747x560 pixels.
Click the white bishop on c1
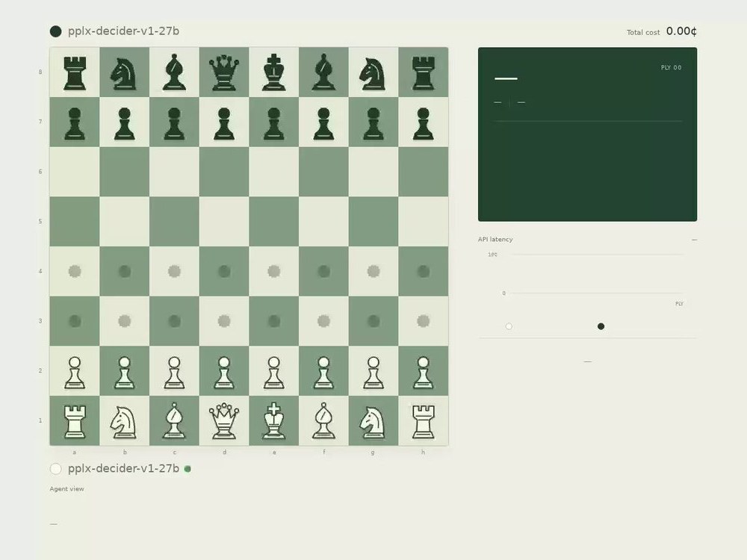coord(174,421)
